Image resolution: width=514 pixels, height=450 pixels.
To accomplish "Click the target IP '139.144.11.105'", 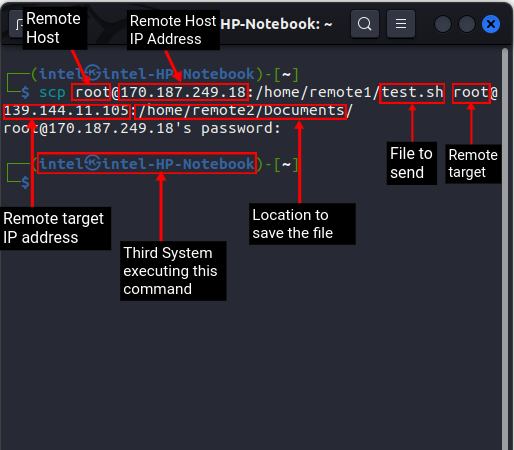I will [66, 110].
